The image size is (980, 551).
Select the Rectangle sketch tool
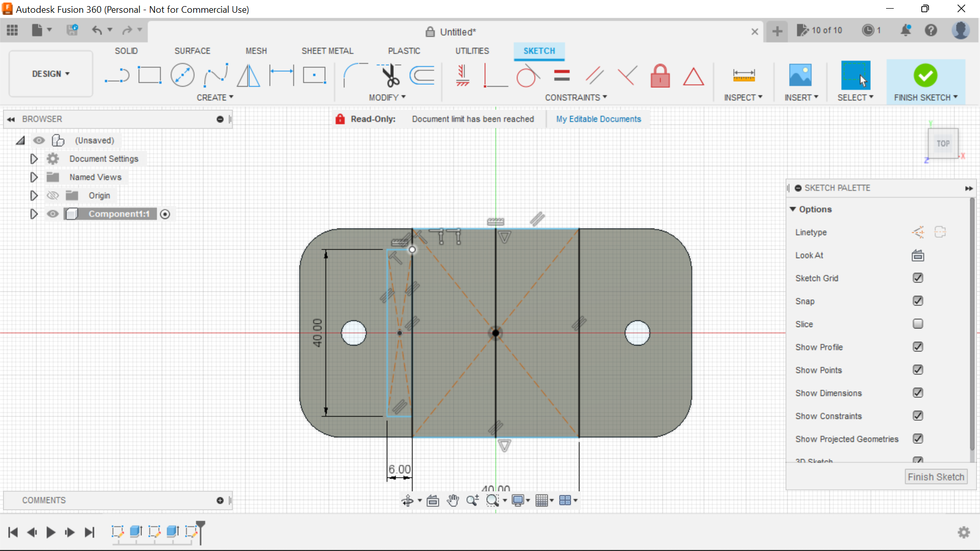point(150,76)
